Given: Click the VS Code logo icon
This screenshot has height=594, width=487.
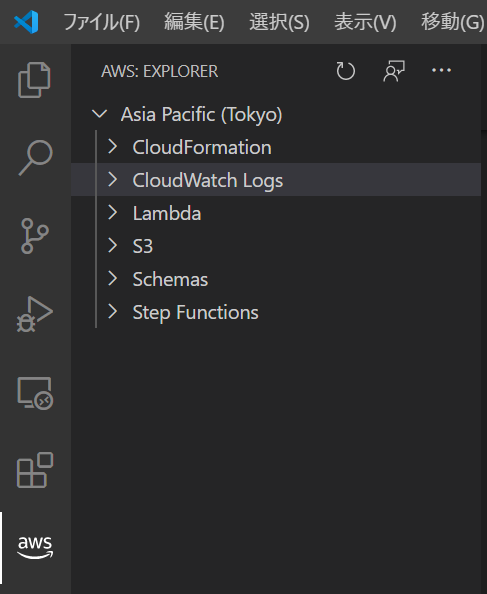Looking at the screenshot, I should pyautogui.click(x=26, y=22).
